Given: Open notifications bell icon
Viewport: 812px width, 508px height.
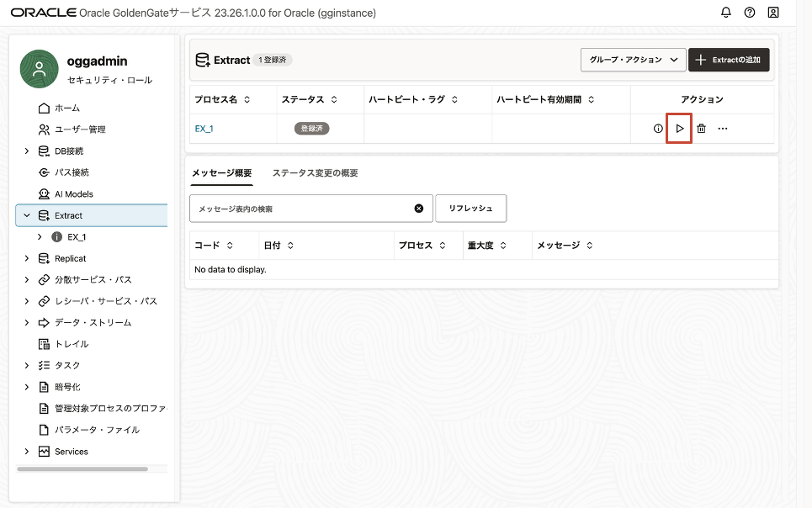Looking at the screenshot, I should click(x=726, y=13).
